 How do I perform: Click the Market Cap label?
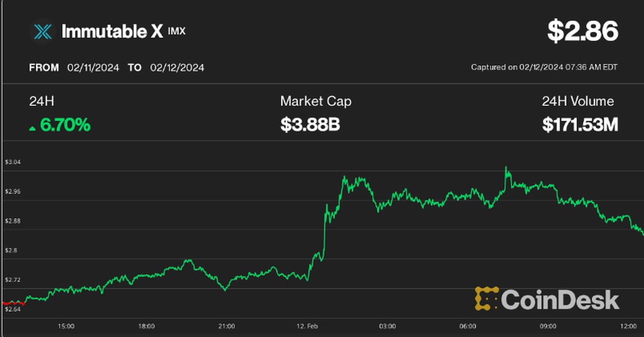pos(316,101)
